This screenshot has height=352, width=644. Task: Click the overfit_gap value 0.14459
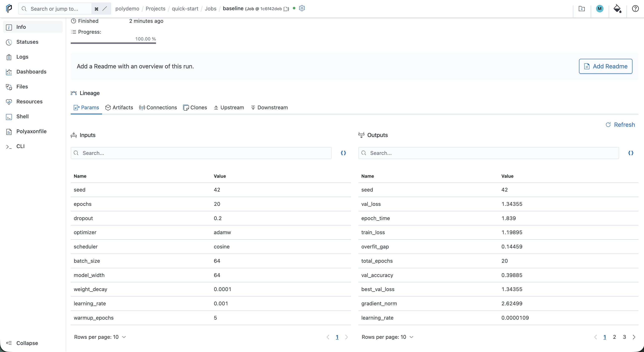point(512,247)
